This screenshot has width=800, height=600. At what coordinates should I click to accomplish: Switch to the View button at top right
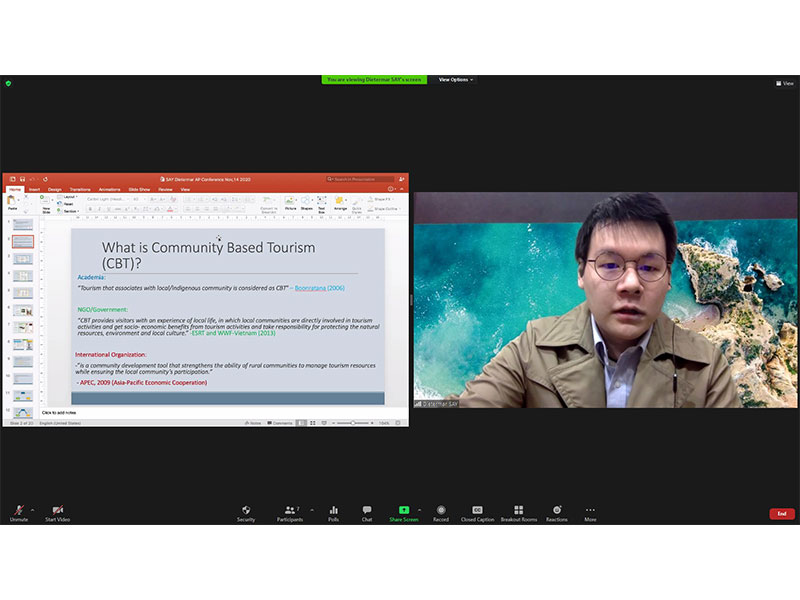coord(785,83)
